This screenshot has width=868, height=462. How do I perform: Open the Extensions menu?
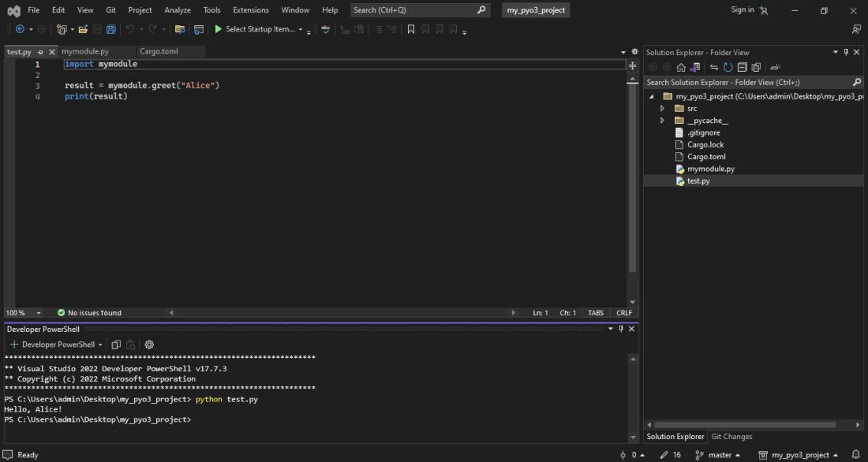click(250, 10)
